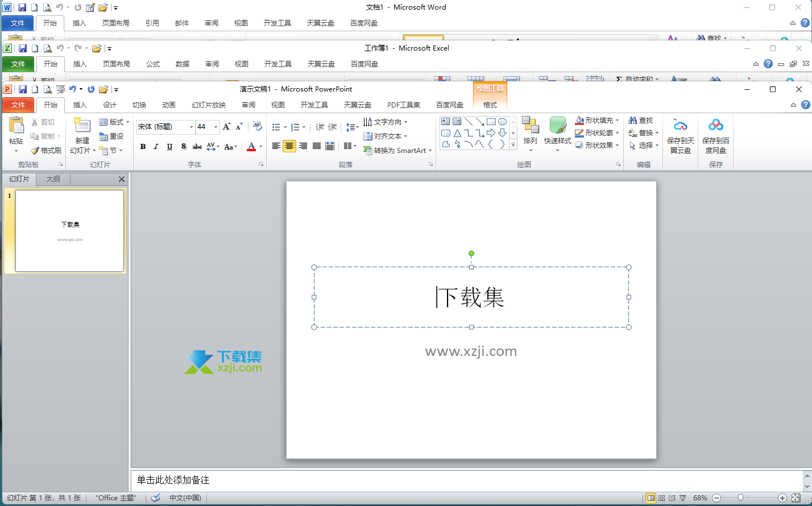Open Align Text (对齐文本) dropdown
The image size is (812, 506).
386,136
